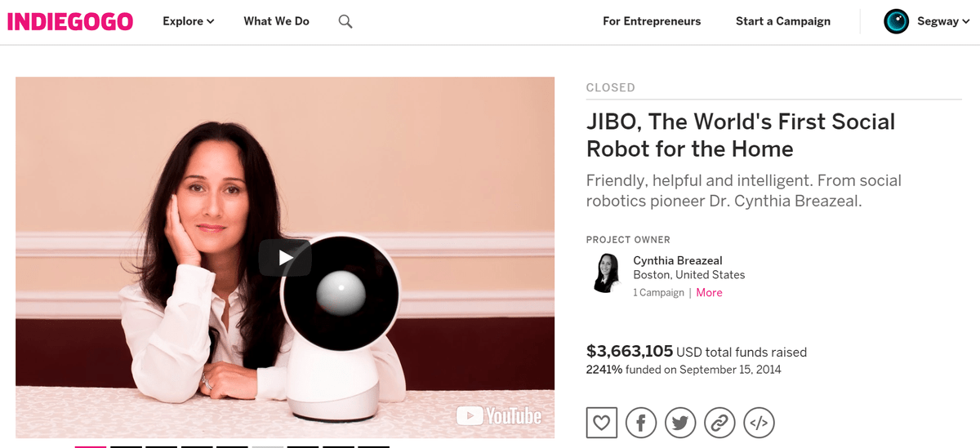Go to For Entrepreneurs page
Image resolution: width=980 pixels, height=448 pixels.
pos(652,22)
